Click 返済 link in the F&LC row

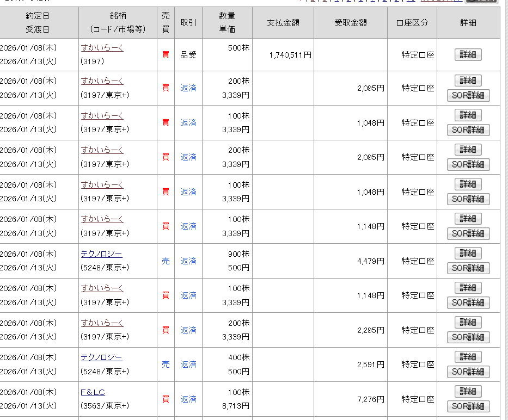[x=188, y=399]
